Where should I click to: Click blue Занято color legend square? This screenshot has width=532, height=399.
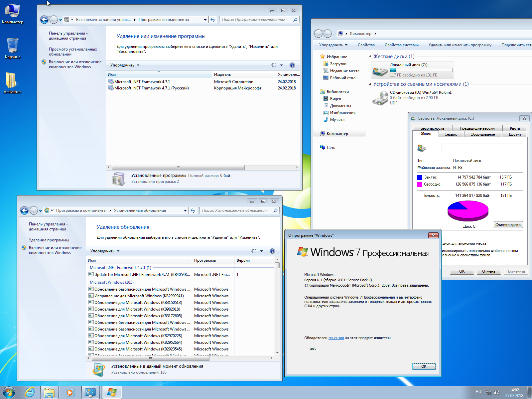(420, 177)
